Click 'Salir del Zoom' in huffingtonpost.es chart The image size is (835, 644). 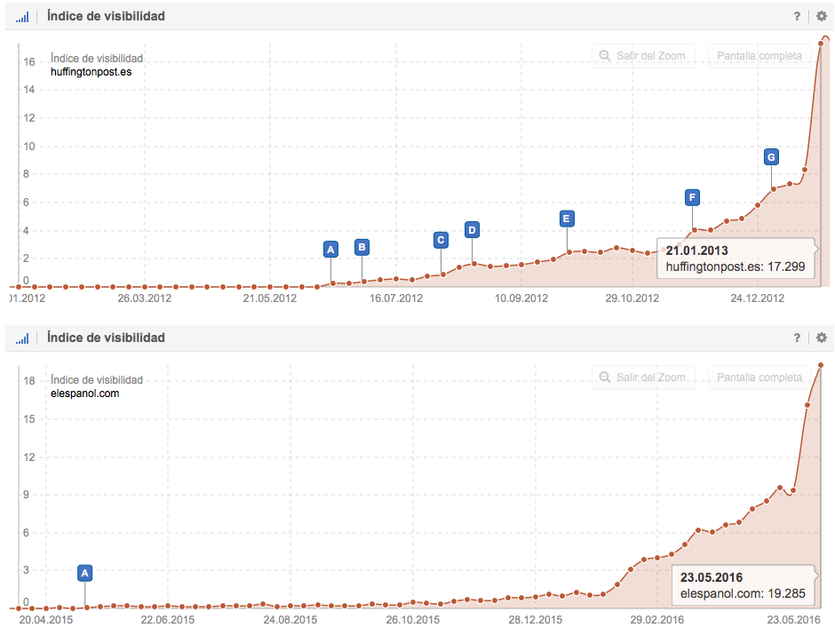(642, 56)
